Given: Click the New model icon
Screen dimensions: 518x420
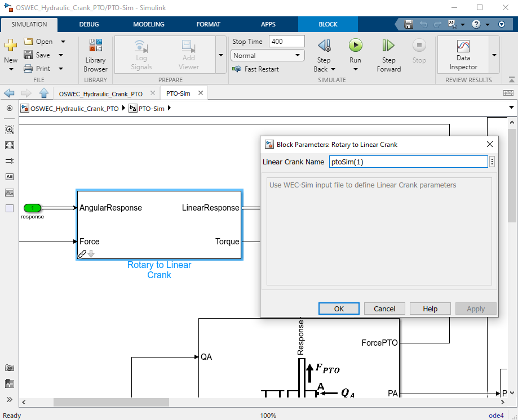Looking at the screenshot, I should 11,45.
